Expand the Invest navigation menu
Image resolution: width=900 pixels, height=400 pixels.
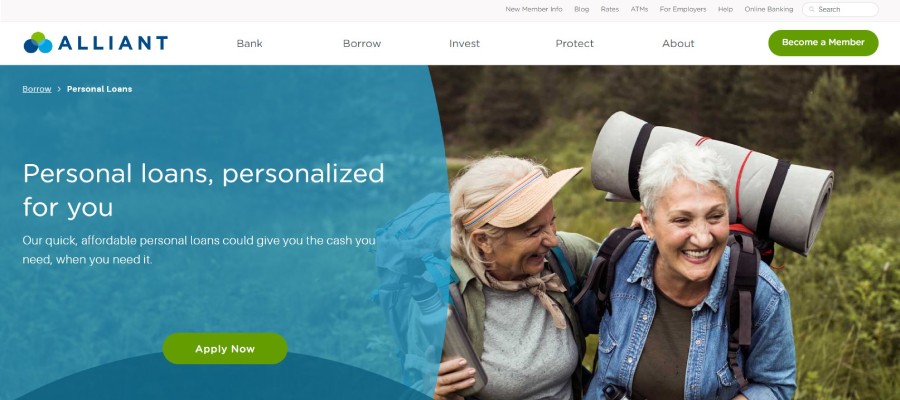click(464, 44)
